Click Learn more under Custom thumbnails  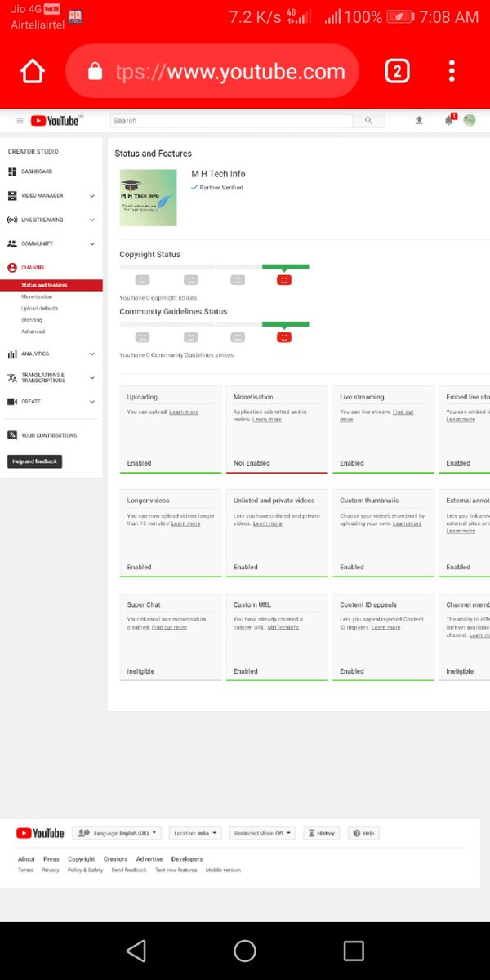click(408, 523)
